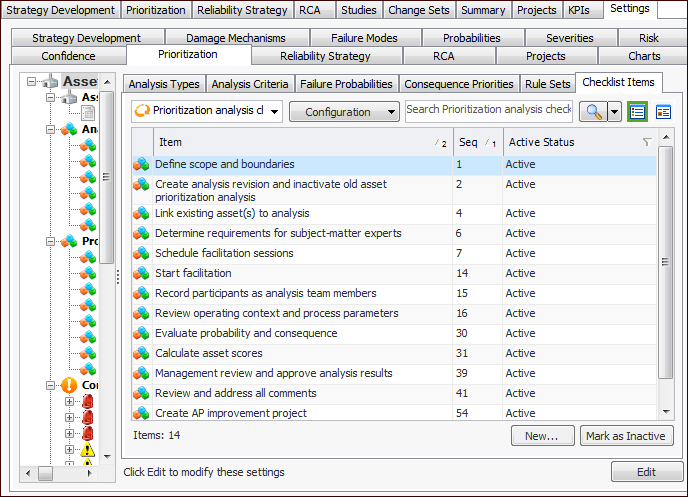Click the filter funnel icon in Active Status header
Screen dimensions: 688x497
click(x=647, y=142)
